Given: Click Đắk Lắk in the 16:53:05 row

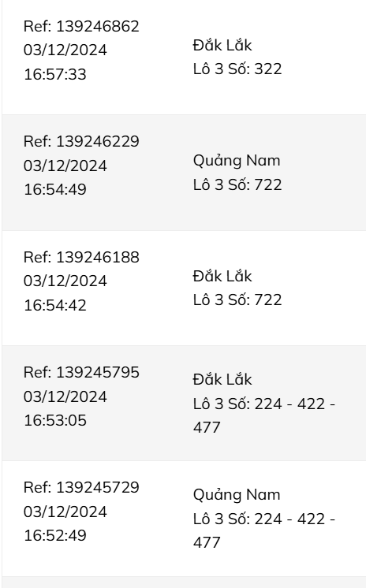Looking at the screenshot, I should 222,379.
